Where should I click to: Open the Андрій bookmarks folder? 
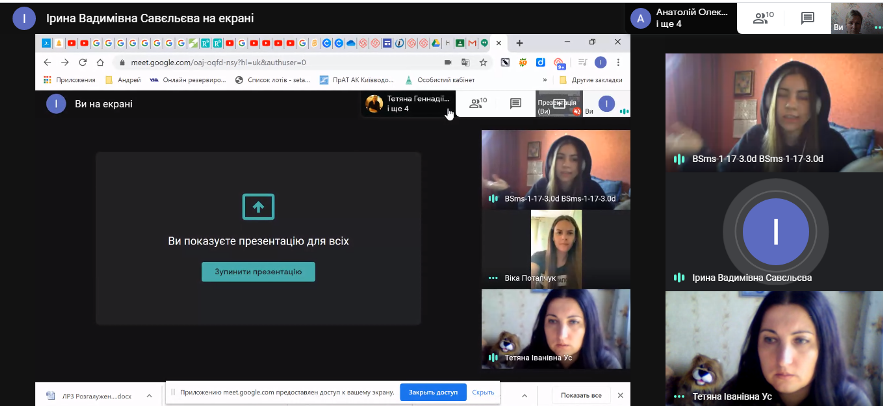coord(123,80)
